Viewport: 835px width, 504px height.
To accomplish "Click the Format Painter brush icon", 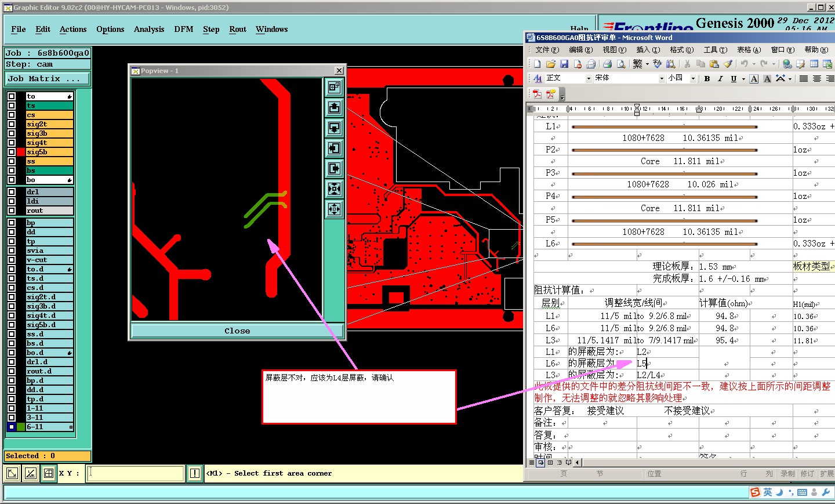I will 728,64.
